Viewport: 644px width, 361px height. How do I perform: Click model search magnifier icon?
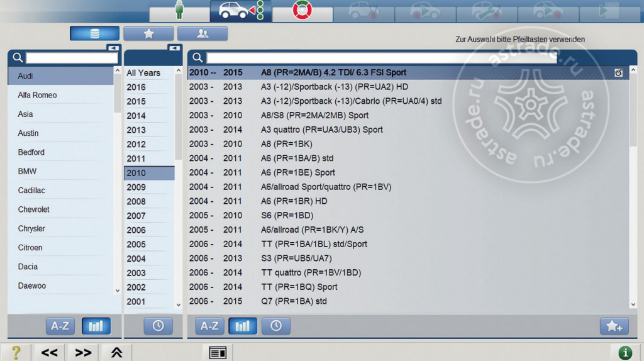click(197, 57)
